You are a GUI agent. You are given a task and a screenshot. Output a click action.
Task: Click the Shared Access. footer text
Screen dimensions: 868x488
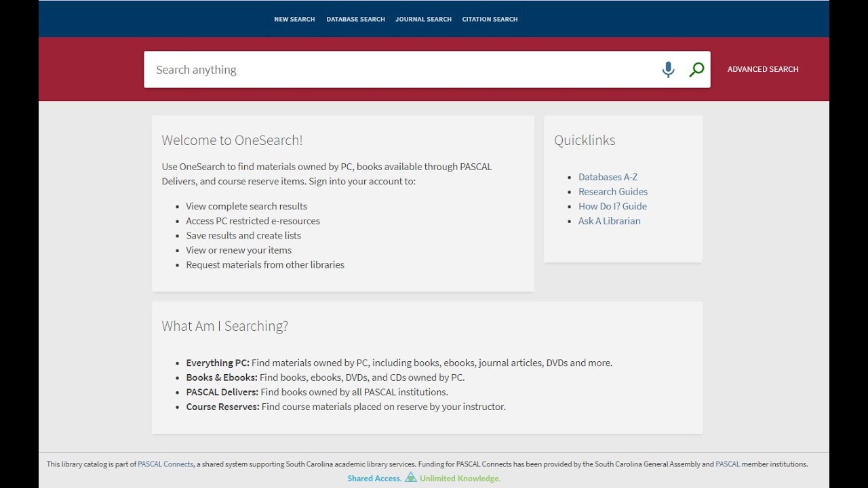pos(374,479)
